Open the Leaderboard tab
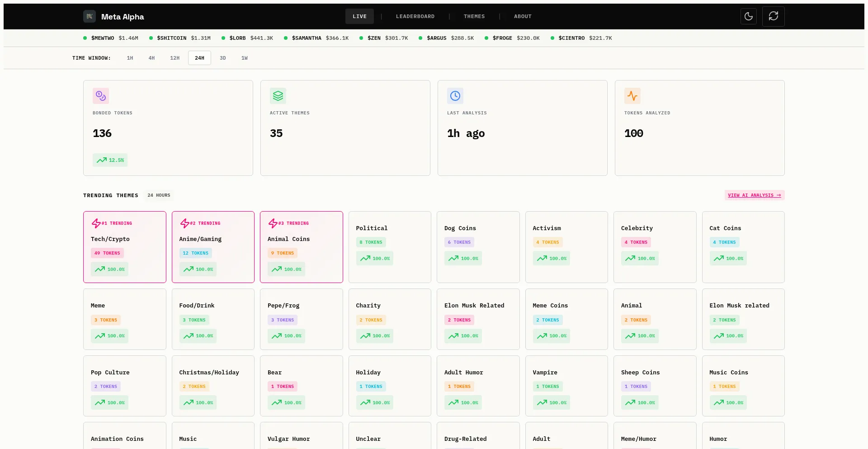 (415, 16)
